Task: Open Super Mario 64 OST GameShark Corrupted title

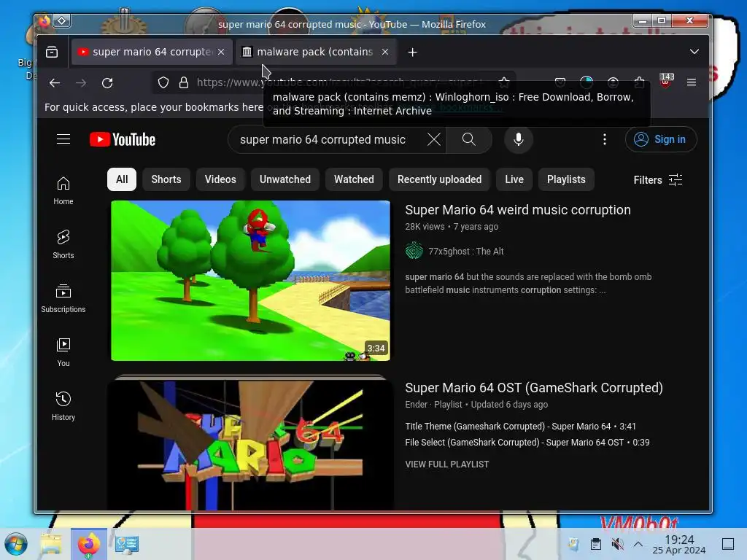Action: tap(534, 388)
